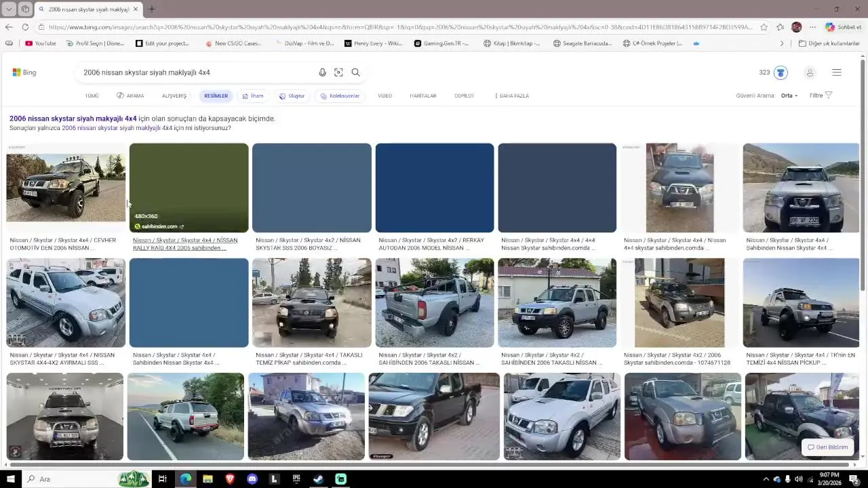Open Güvenli Arama Orta dropdown
This screenshot has width=868, height=488.
pyautogui.click(x=789, y=96)
